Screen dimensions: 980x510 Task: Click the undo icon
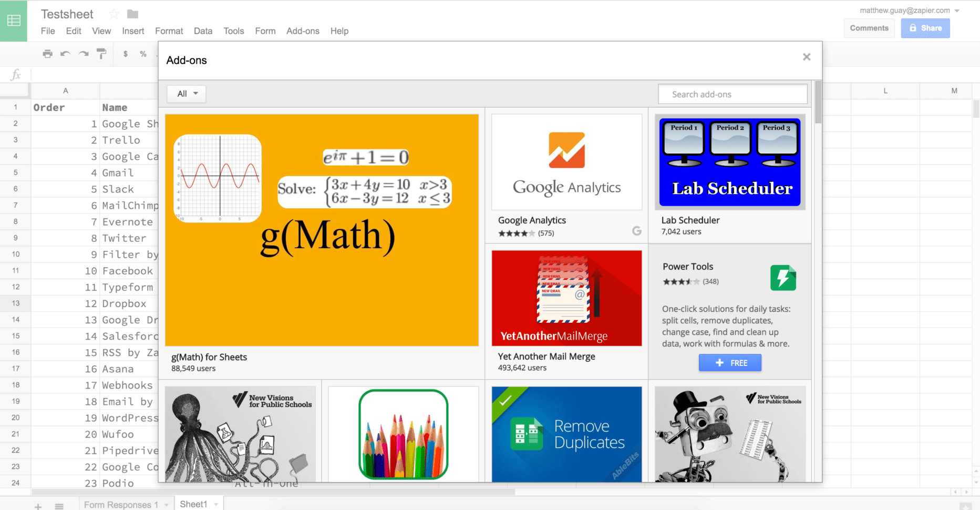(x=65, y=54)
